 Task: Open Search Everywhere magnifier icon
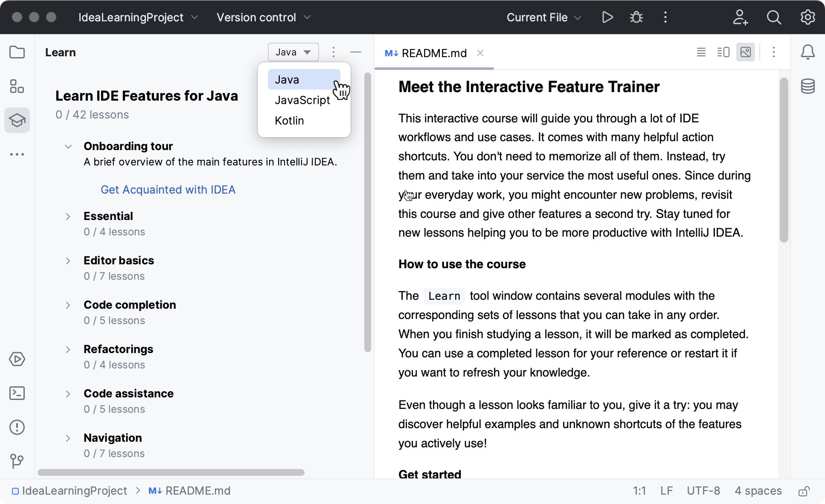(774, 17)
